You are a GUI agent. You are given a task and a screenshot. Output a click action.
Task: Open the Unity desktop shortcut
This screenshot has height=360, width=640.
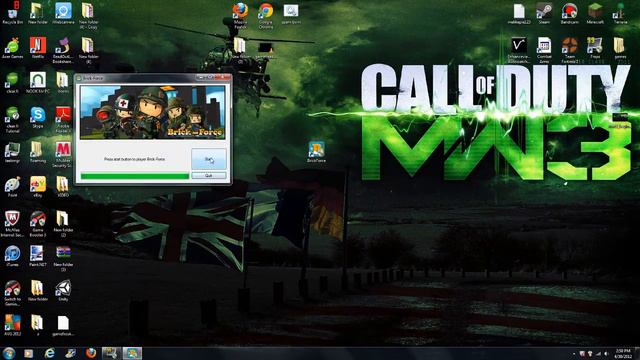tap(63, 291)
